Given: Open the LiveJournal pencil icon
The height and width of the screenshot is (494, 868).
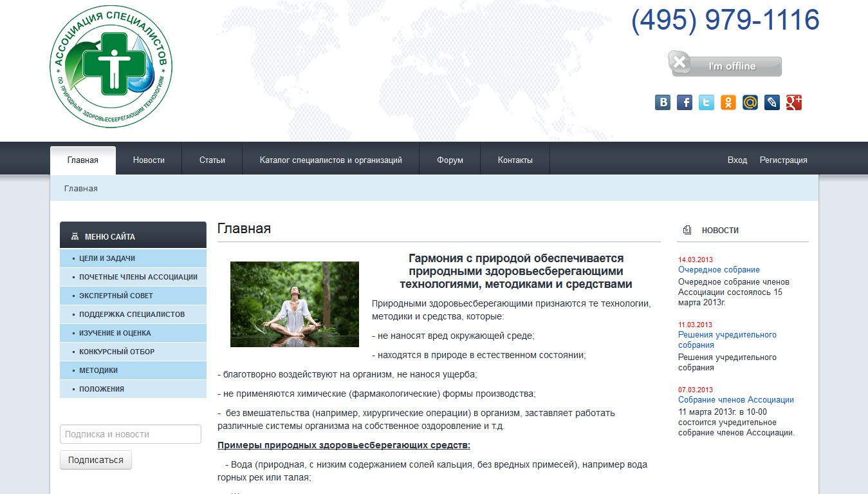Looking at the screenshot, I should point(772,102).
